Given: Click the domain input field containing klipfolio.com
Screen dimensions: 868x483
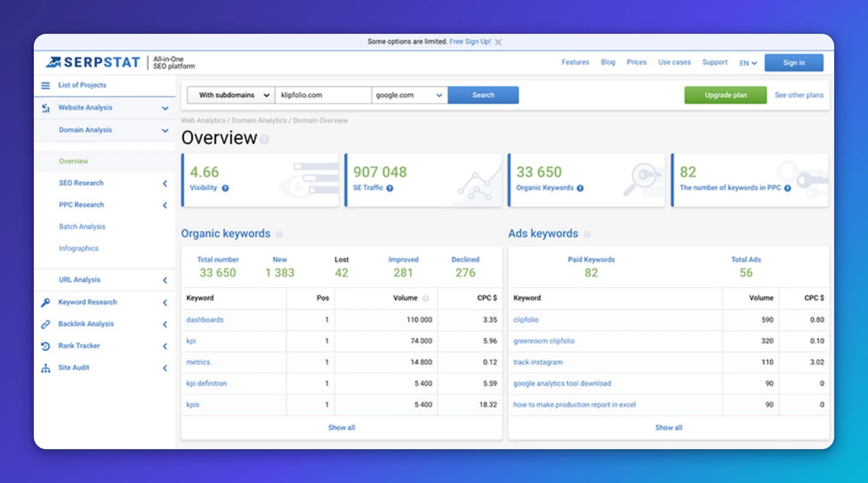Looking at the screenshot, I should point(323,95).
